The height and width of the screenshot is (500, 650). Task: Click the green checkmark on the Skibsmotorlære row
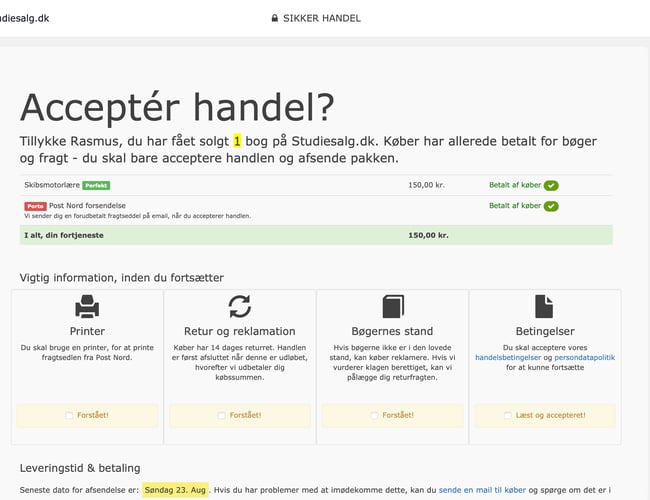pyautogui.click(x=551, y=185)
